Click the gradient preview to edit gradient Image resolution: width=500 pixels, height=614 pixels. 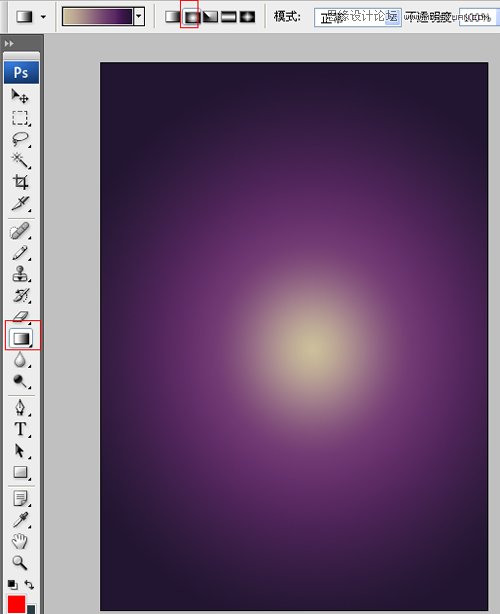(97, 16)
